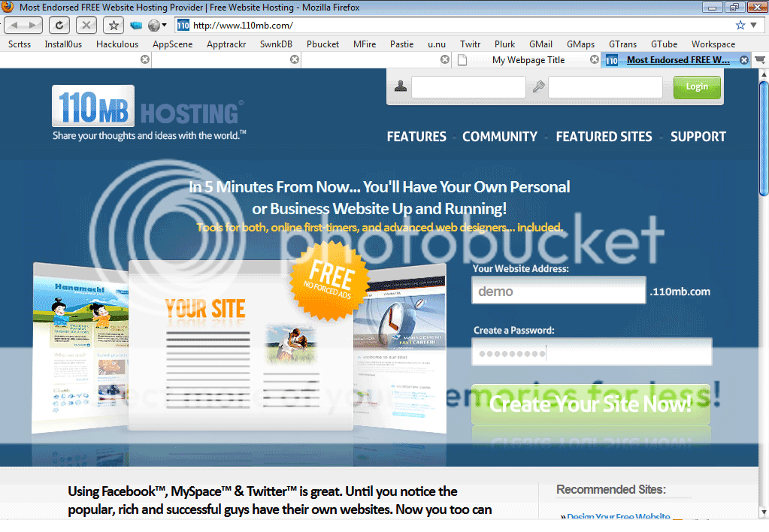The image size is (769, 532).
Task: Click the website address field containing demo
Action: (x=559, y=290)
